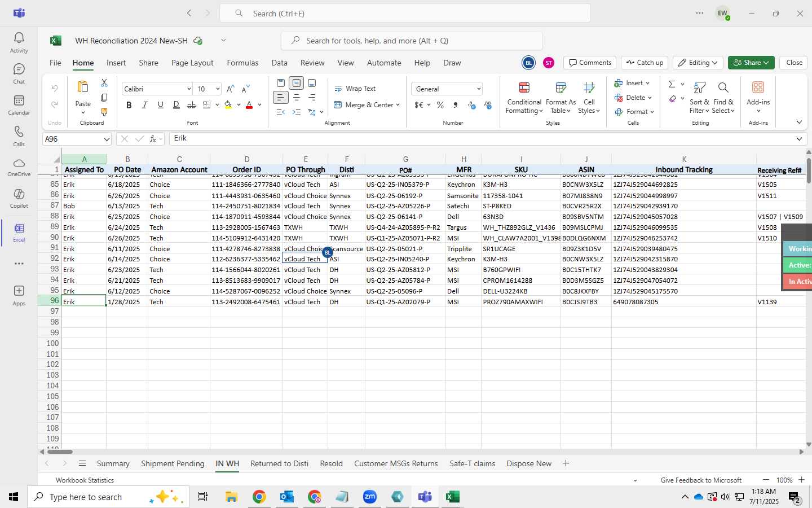812x508 pixels.
Task: Click the AutoSum sigma icon
Action: tap(672, 84)
